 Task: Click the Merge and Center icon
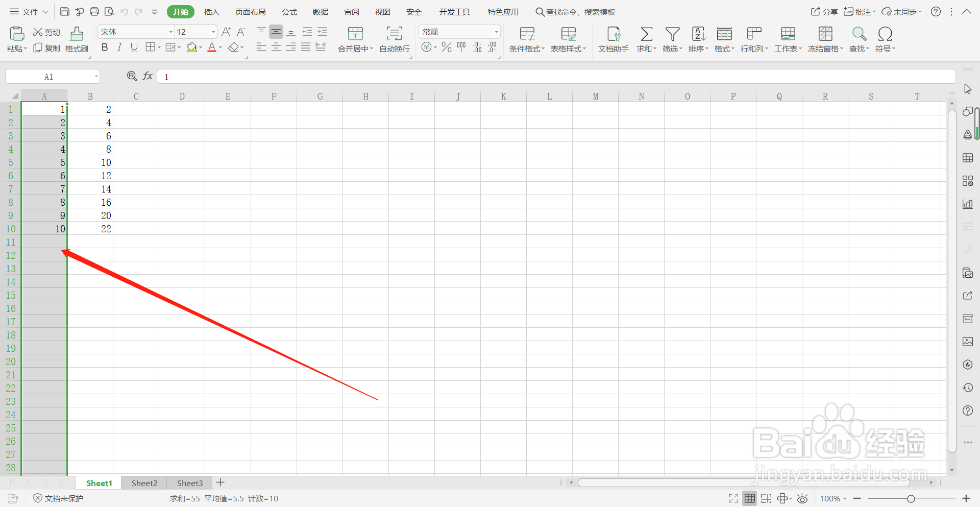(355, 34)
